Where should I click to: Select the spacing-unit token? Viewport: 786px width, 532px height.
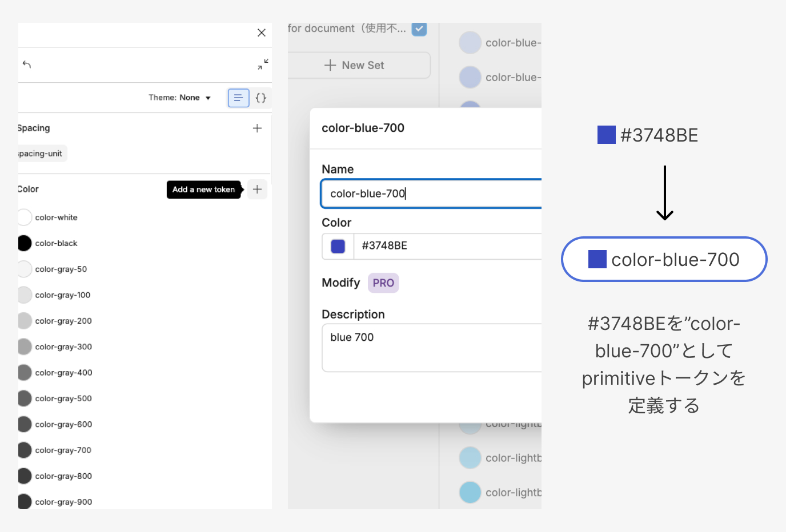coord(41,154)
